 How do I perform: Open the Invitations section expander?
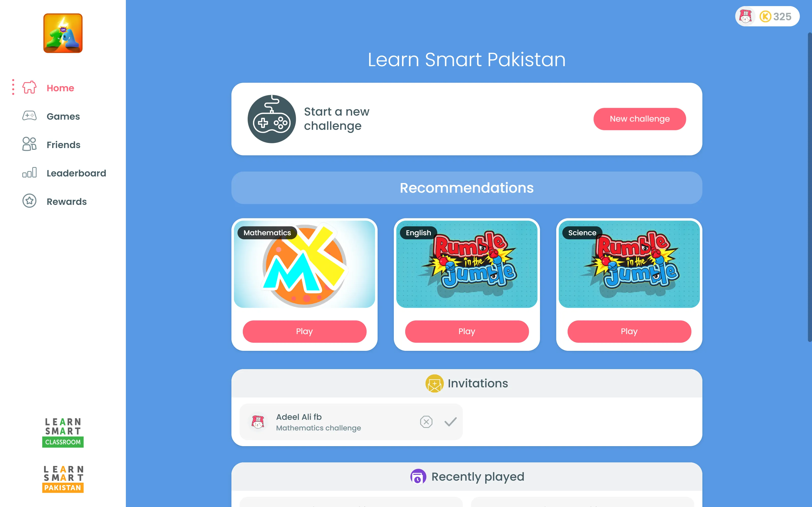[466, 383]
